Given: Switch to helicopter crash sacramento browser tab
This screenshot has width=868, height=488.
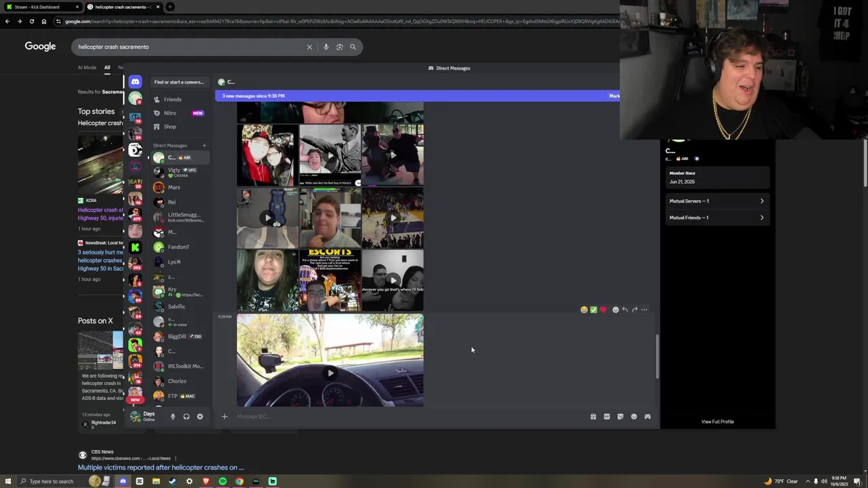Looking at the screenshot, I should tap(122, 7).
